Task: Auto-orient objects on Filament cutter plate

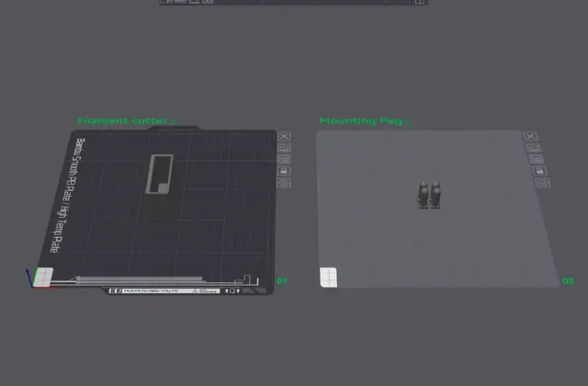Action: pyautogui.click(x=284, y=147)
